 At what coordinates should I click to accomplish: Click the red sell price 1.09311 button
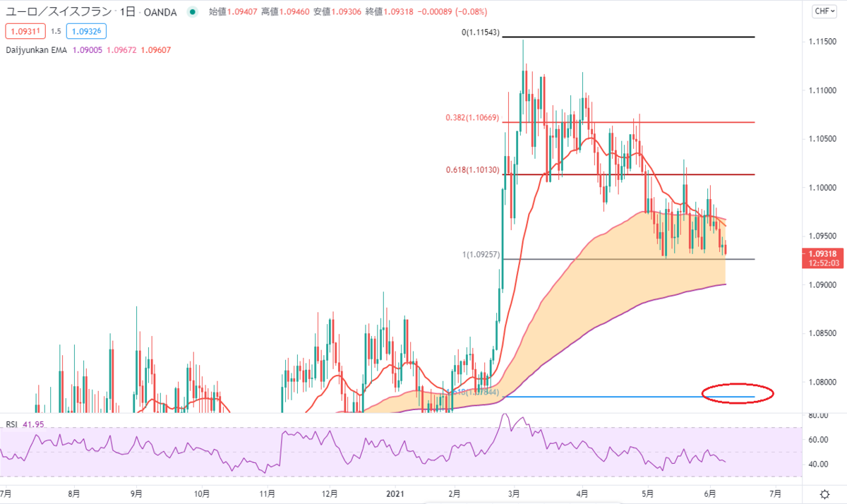[24, 31]
